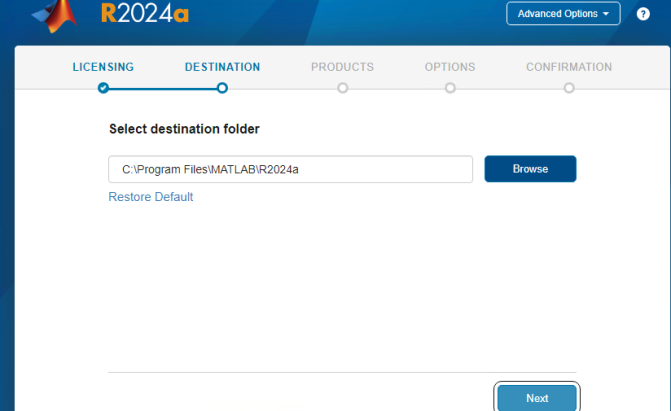
Task: Click the completed Licensing step checkmark circle
Action: point(103,88)
